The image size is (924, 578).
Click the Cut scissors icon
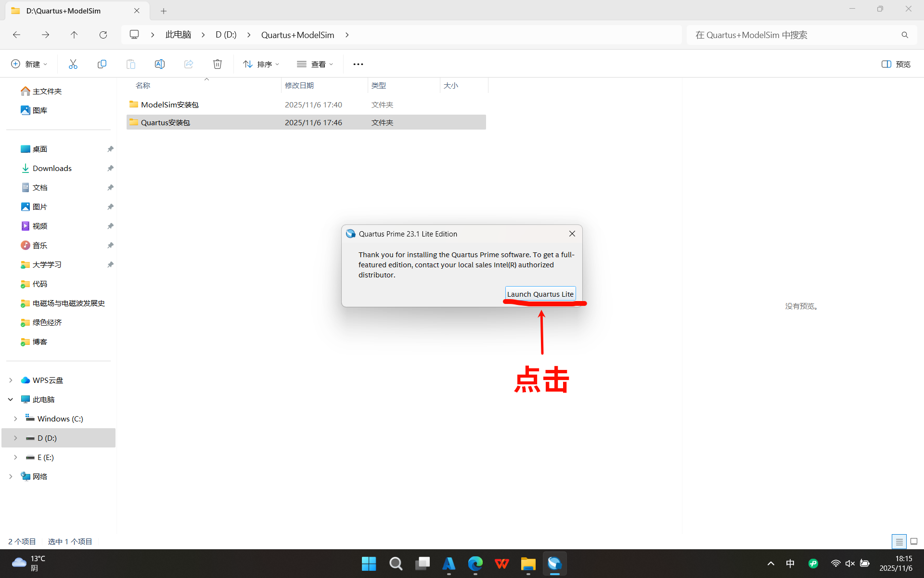click(x=73, y=64)
